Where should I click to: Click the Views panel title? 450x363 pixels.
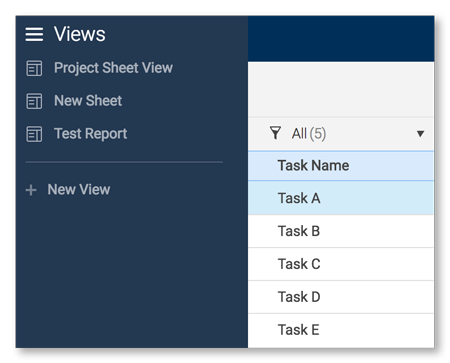80,34
